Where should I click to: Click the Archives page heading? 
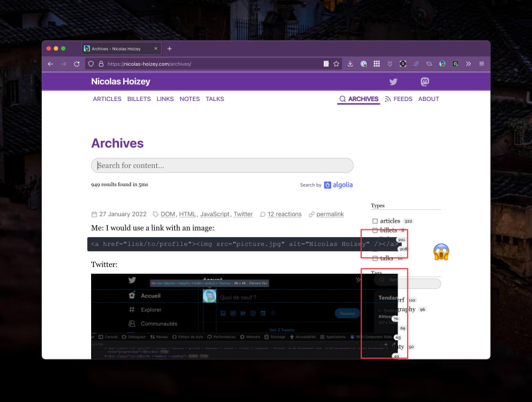coord(118,144)
